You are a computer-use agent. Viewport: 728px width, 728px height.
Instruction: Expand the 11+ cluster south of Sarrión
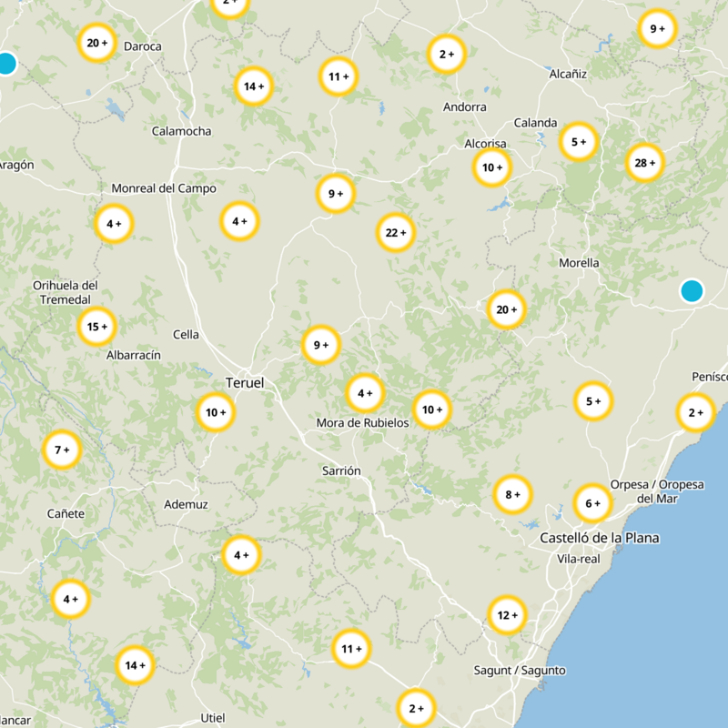tap(351, 649)
